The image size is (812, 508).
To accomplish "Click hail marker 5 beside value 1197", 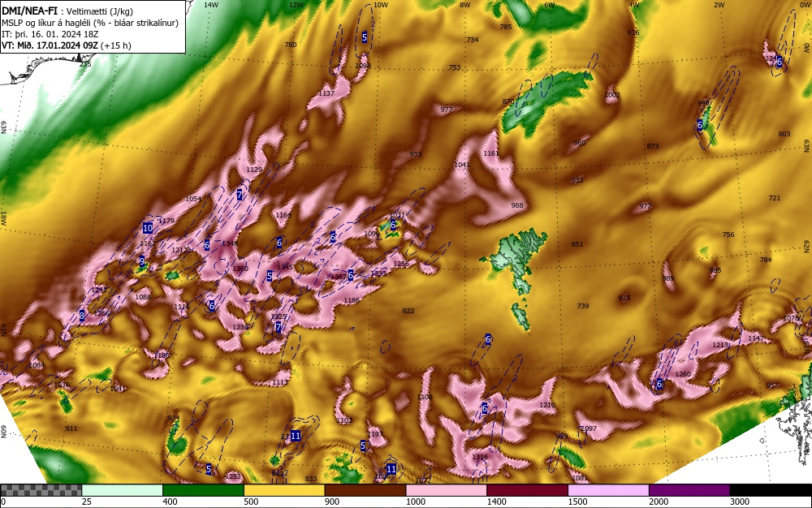I will click(x=363, y=446).
